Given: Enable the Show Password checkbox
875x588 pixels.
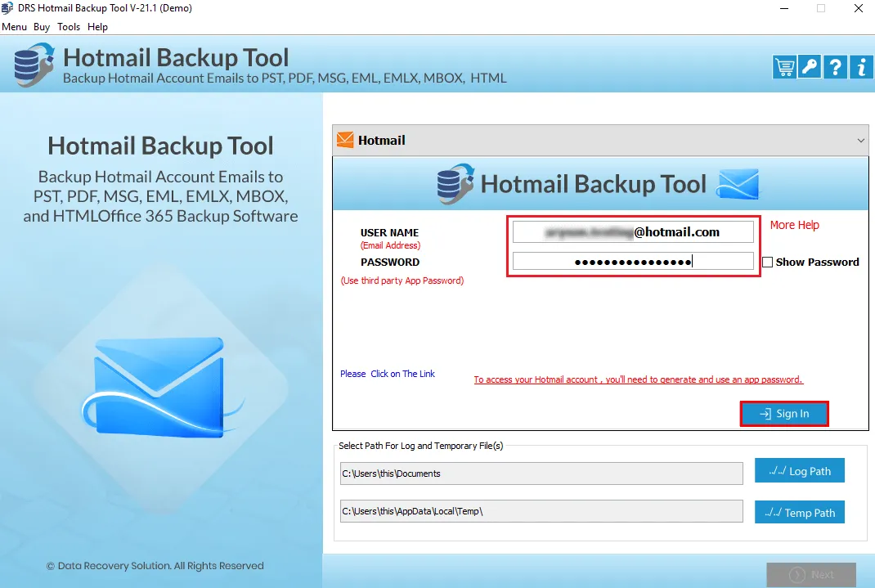Looking at the screenshot, I should click(x=768, y=263).
